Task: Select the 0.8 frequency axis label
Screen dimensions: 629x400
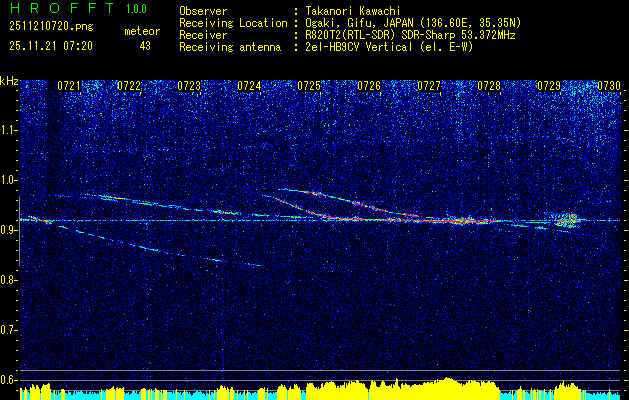Action: [x=9, y=279]
